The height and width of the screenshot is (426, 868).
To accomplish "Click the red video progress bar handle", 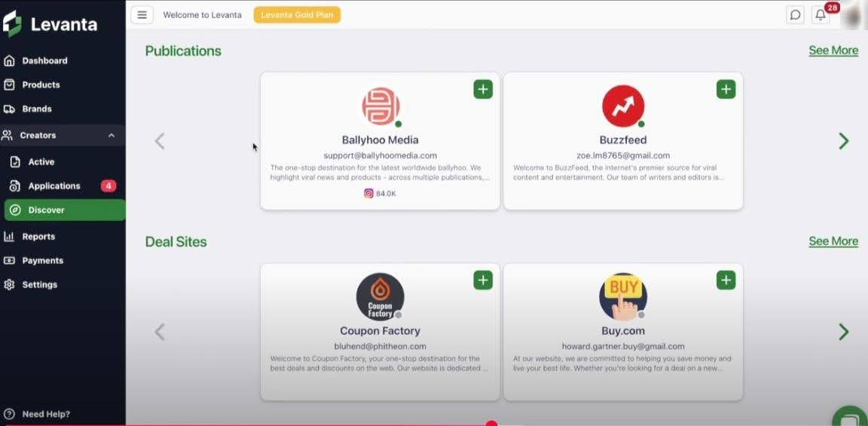I will [491, 424].
